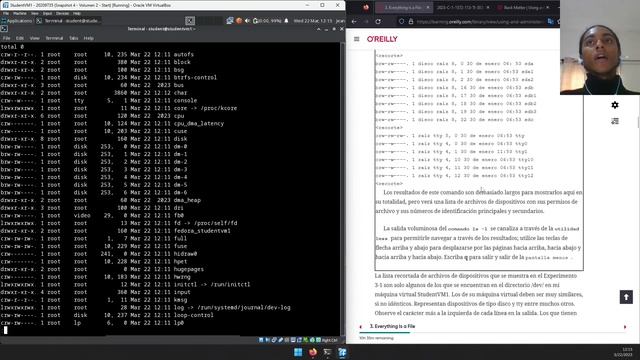Open the O'Reilly hamburger menu
Image resolution: width=640 pixels, height=360 pixels.
click(356, 39)
